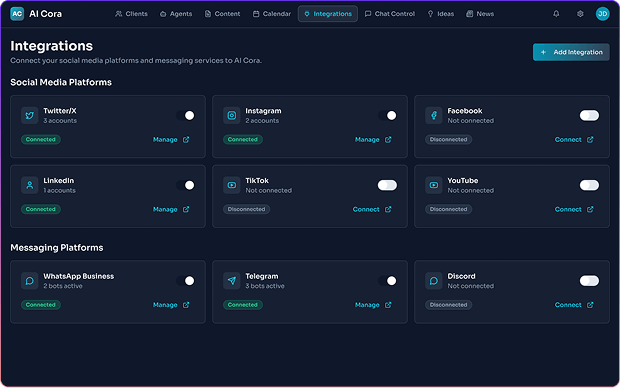This screenshot has height=388, width=620.
Task: Disable the WhatsApp Business switch
Action: click(185, 281)
